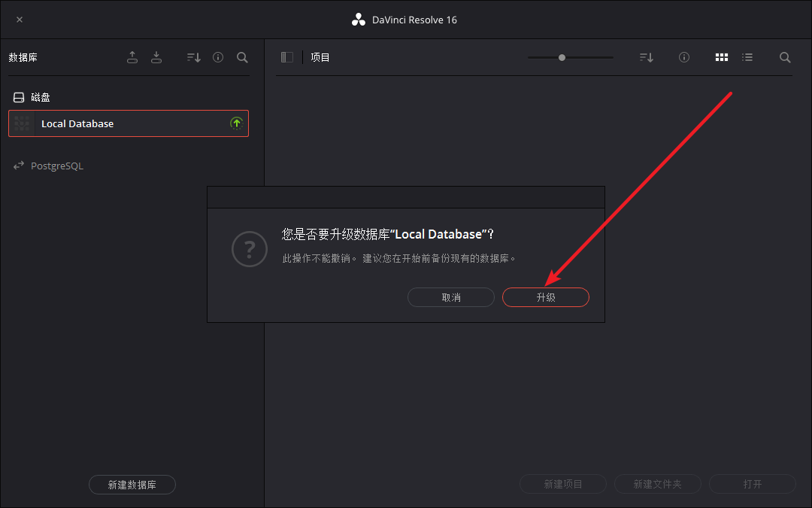Image resolution: width=812 pixels, height=508 pixels.
Task: Click the upgrade database question text
Action: (387, 234)
